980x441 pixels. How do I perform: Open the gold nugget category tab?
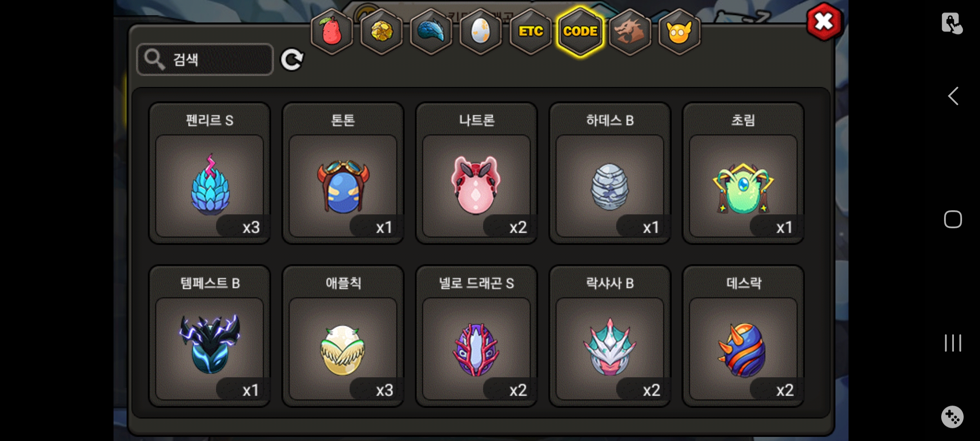click(x=382, y=31)
